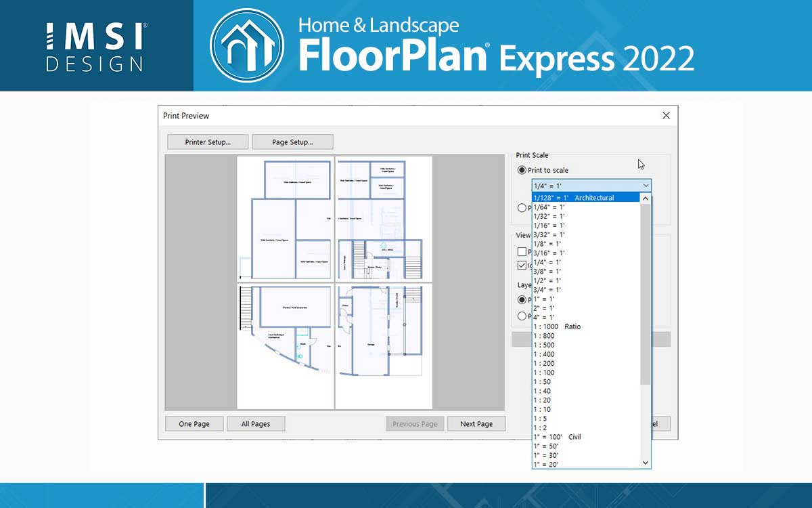Show One Page in the preview
The width and height of the screenshot is (812, 508).
tap(194, 424)
